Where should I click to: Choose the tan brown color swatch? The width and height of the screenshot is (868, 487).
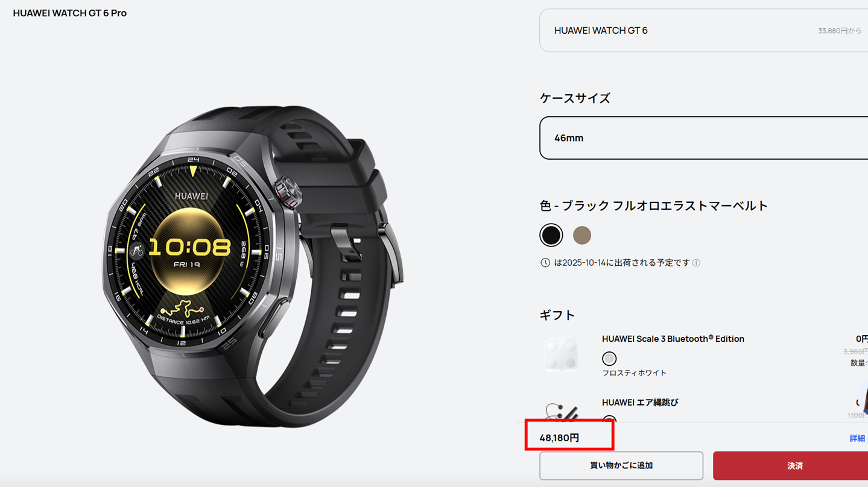click(582, 235)
